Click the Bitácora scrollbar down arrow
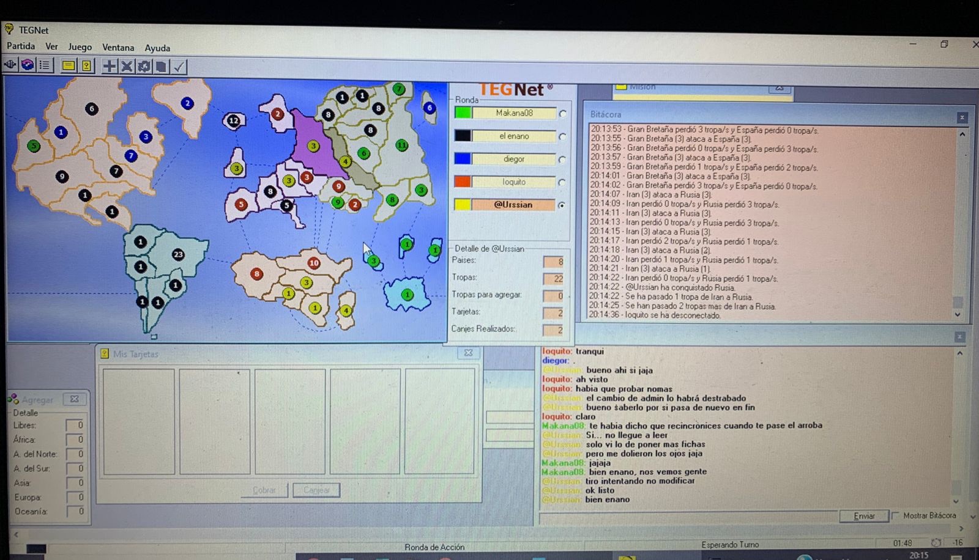Image resolution: width=979 pixels, height=560 pixels. 958,314
